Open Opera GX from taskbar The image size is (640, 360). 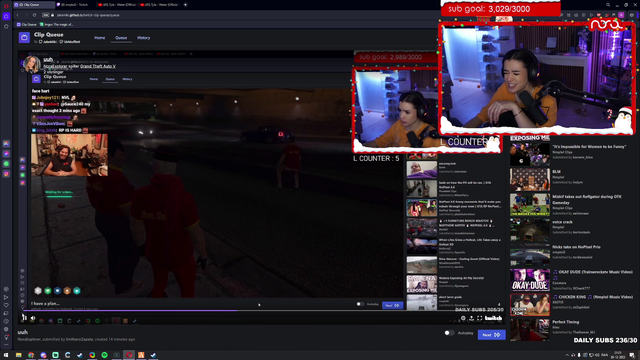point(129,355)
